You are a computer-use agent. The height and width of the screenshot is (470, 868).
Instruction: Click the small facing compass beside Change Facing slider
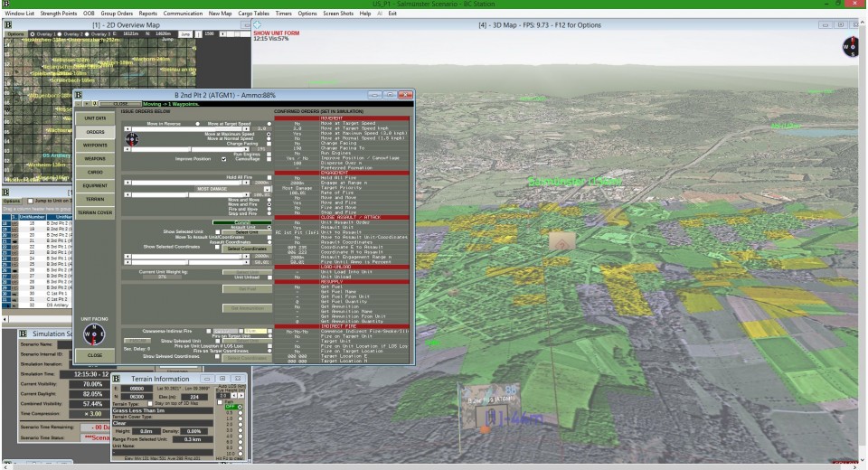[x=132, y=138]
